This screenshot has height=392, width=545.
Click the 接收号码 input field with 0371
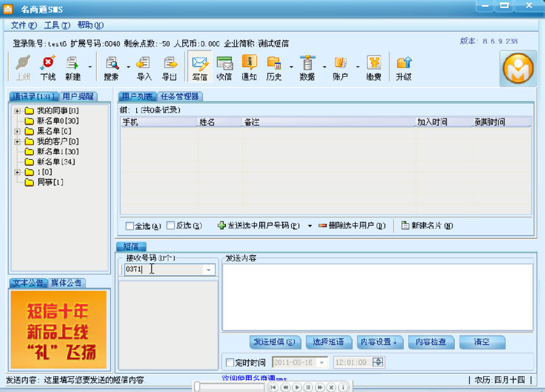(x=163, y=270)
